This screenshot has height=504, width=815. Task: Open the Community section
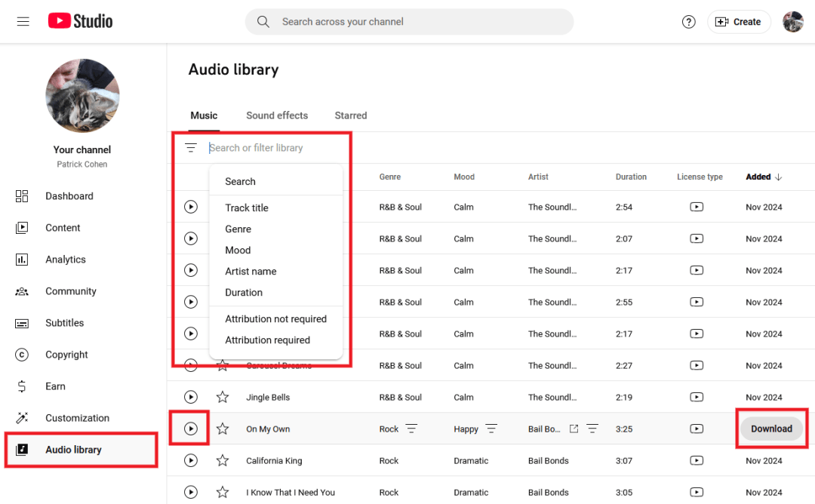(70, 290)
